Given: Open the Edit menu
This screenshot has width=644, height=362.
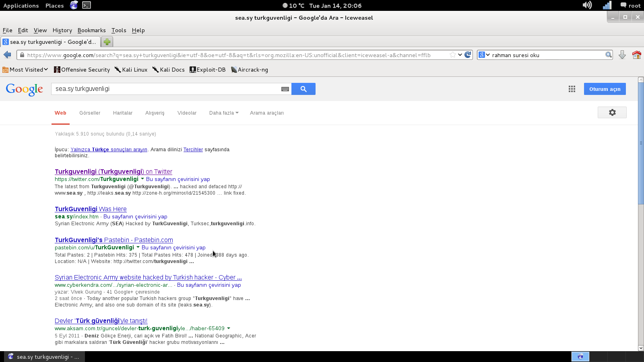Looking at the screenshot, I should pos(23,30).
